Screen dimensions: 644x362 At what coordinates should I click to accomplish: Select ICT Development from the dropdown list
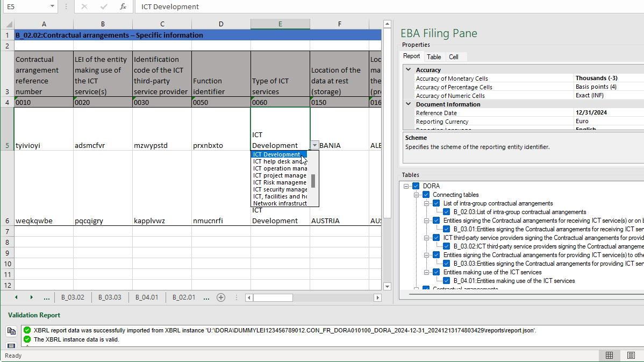[x=276, y=154]
